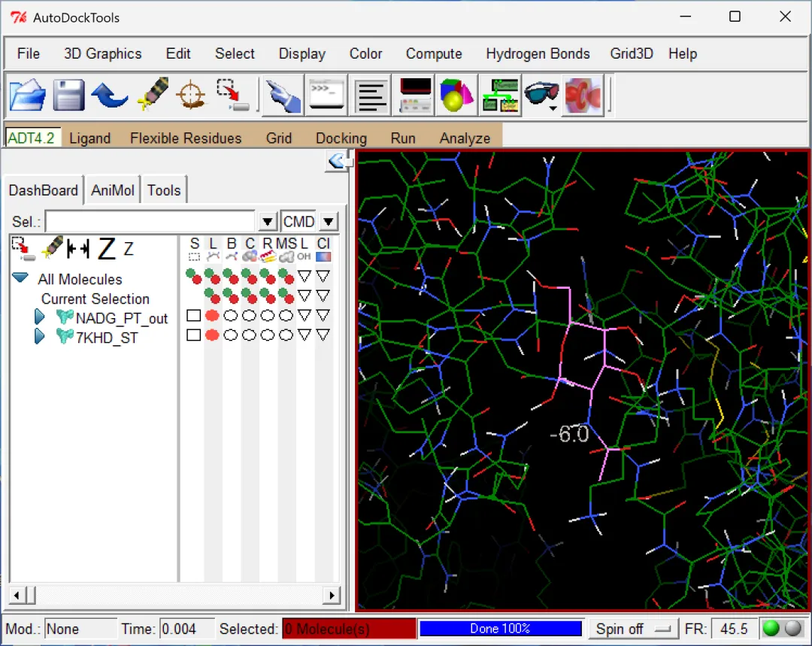
Task: Open the 3D Graphics menu
Action: (102, 54)
